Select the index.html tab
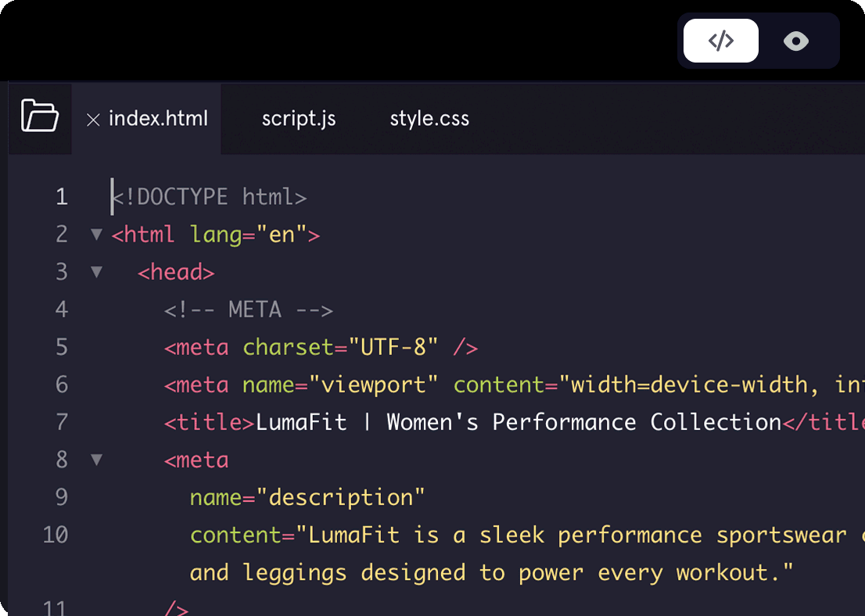Viewport: 865px width, 616px height. point(158,119)
